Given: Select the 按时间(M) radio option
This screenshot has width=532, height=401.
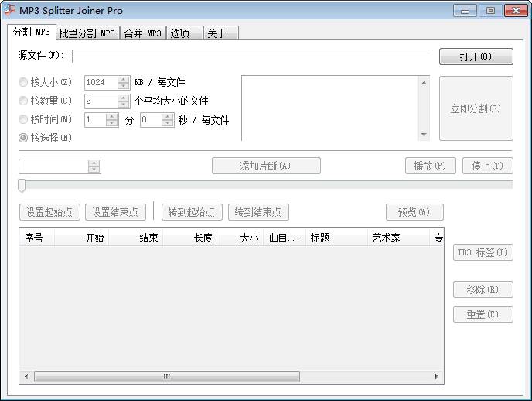Looking at the screenshot, I should coord(45,119).
